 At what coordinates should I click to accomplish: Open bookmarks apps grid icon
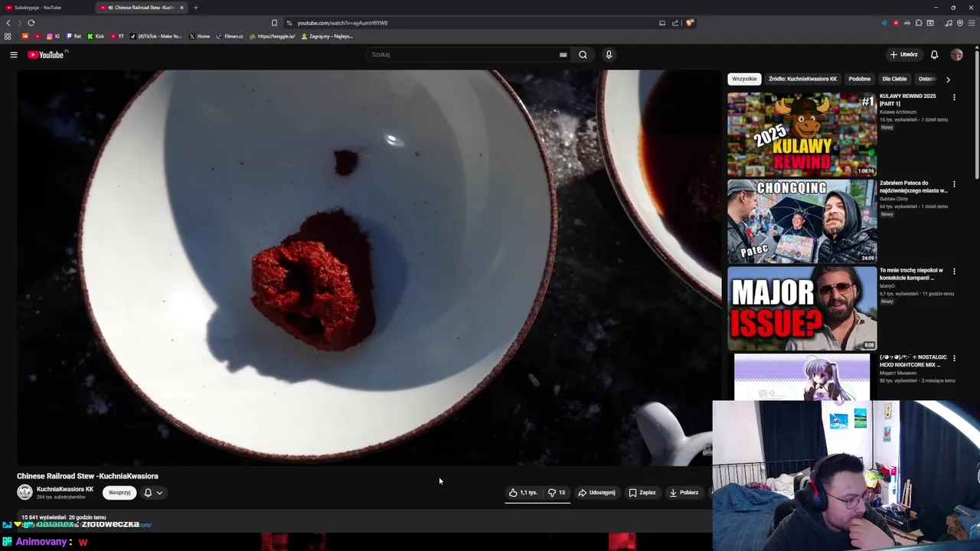[x=8, y=36]
